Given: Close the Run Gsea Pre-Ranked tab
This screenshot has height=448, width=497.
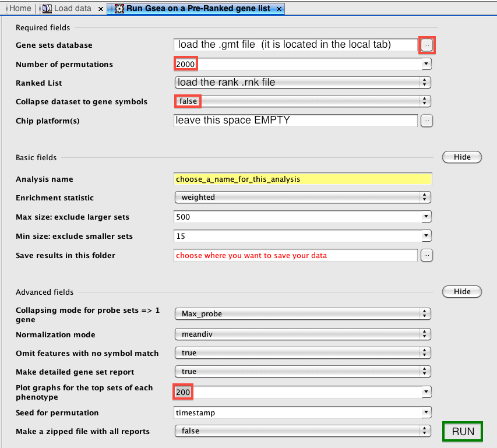Looking at the screenshot, I should pos(279,9).
